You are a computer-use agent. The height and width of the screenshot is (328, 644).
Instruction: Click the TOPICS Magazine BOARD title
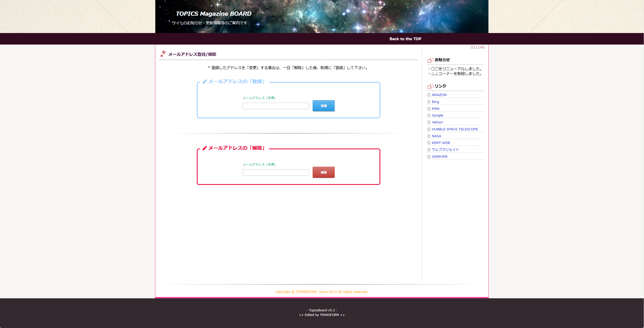[213, 14]
